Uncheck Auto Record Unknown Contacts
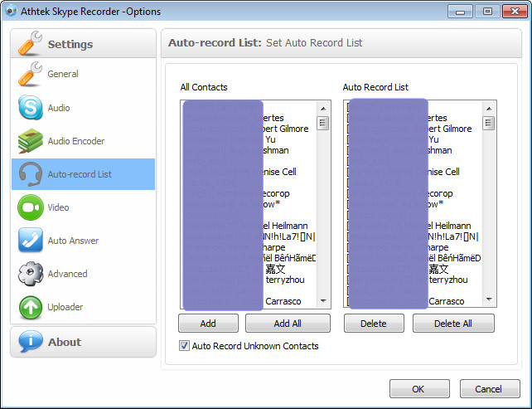532x409 pixels. point(184,346)
